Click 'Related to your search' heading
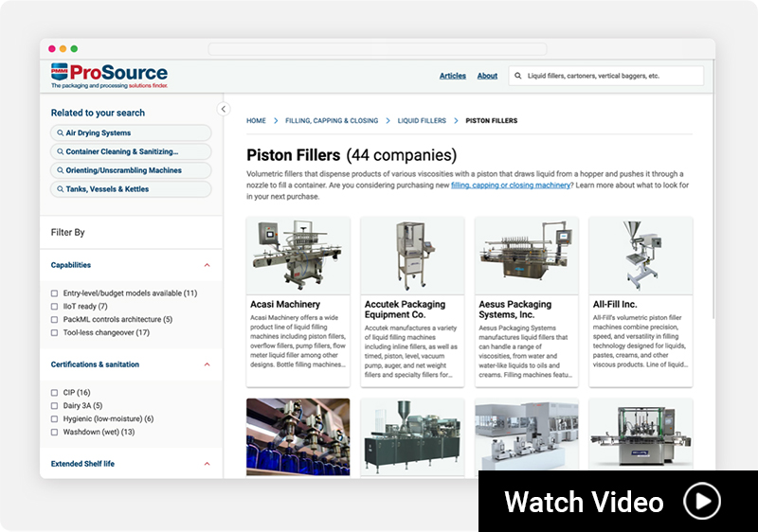 (98, 113)
